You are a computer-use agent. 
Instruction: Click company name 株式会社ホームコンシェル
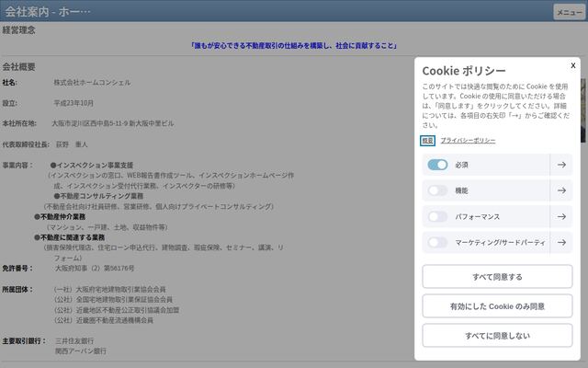[x=92, y=83]
